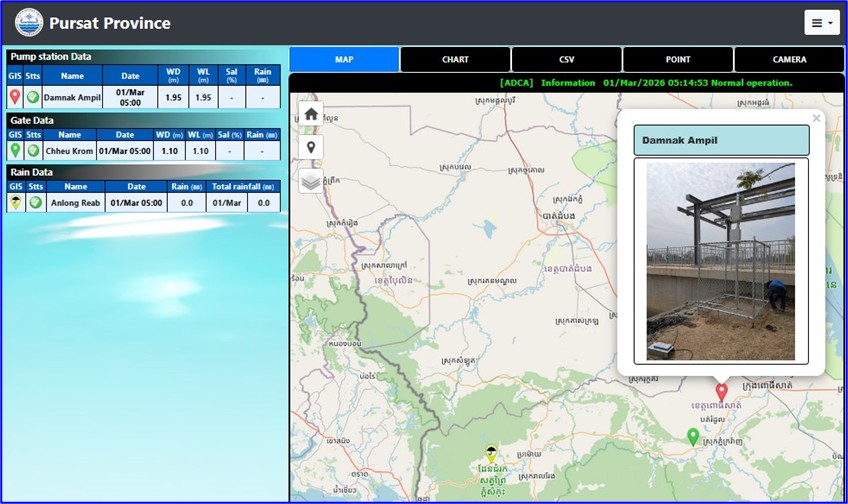848x504 pixels.
Task: Switch to the CSV tab
Action: pyautogui.click(x=566, y=60)
